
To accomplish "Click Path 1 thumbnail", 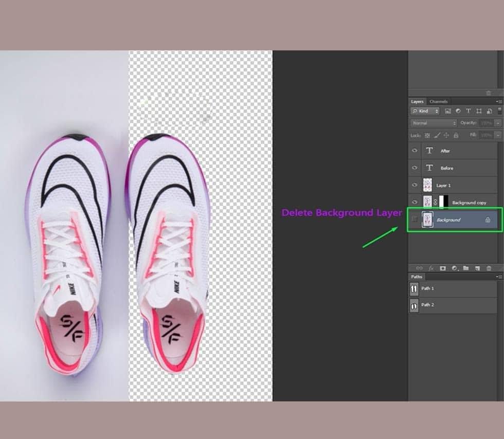I will [414, 289].
